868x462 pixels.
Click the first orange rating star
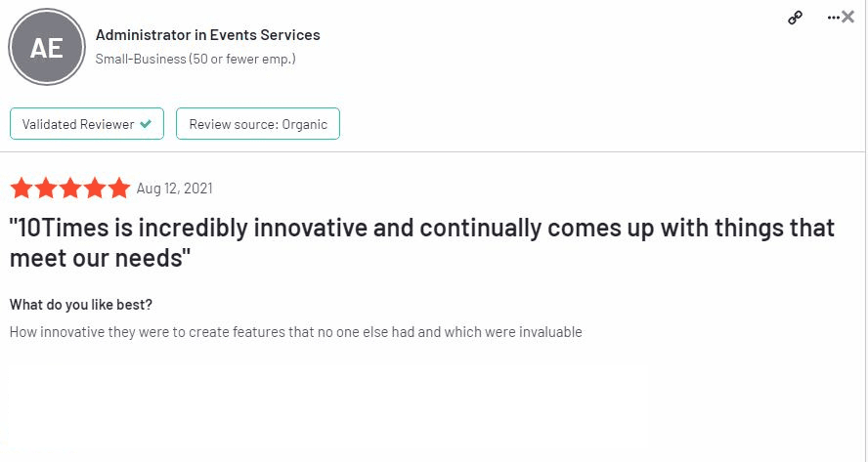[22, 189]
